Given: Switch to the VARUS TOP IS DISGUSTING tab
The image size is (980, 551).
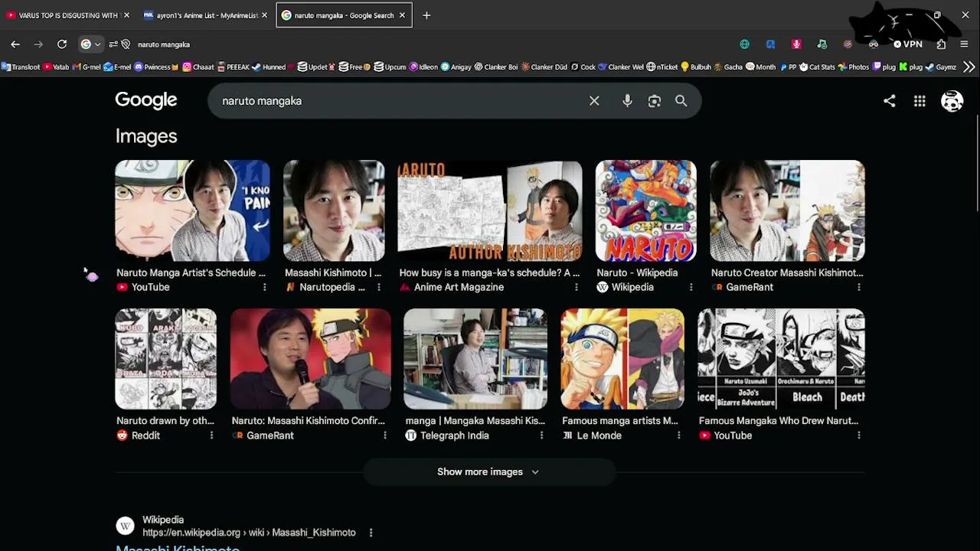Looking at the screenshot, I should click(68, 15).
